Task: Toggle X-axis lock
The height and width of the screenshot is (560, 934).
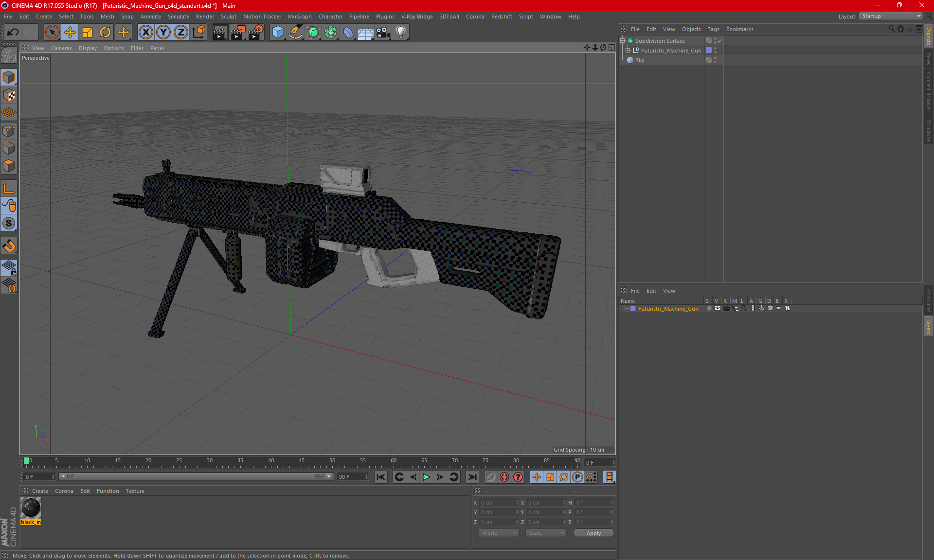Action: point(145,33)
